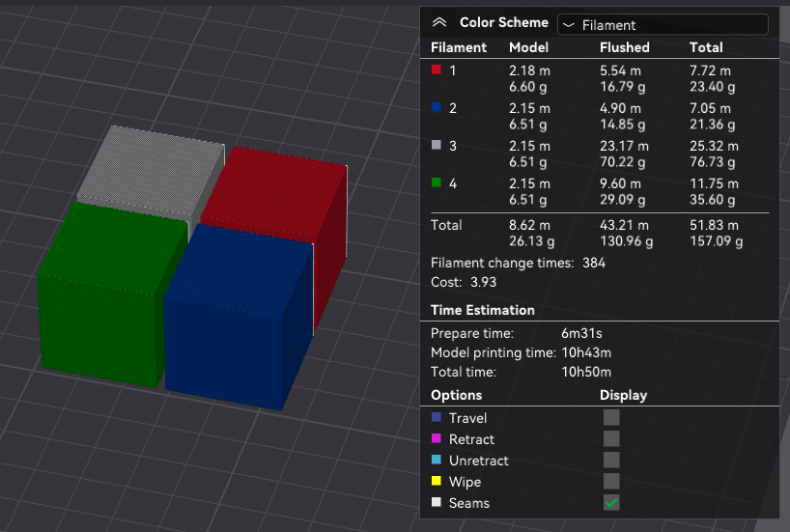This screenshot has width=790, height=532.
Task: Disable the Seams display checkbox
Action: tap(611, 502)
